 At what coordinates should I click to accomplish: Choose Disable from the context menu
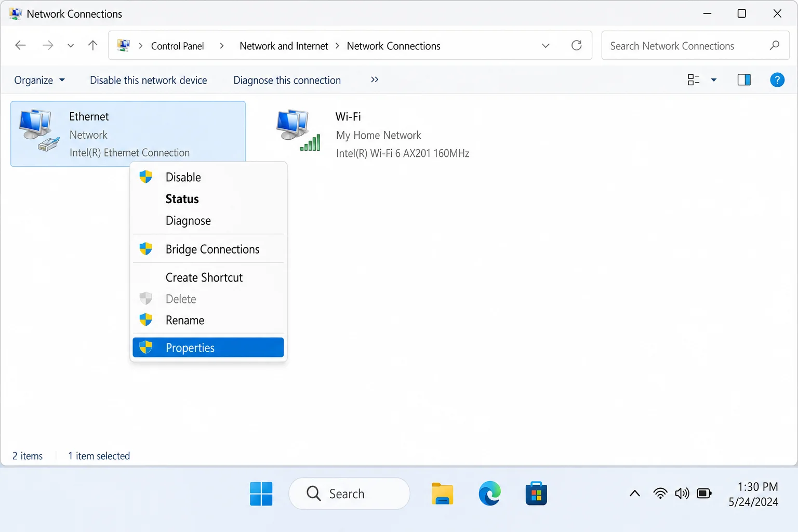click(x=208, y=177)
